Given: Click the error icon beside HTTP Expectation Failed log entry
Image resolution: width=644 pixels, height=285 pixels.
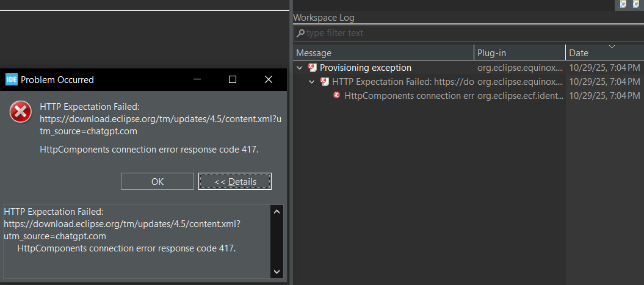Looking at the screenshot, I should pyautogui.click(x=325, y=82).
